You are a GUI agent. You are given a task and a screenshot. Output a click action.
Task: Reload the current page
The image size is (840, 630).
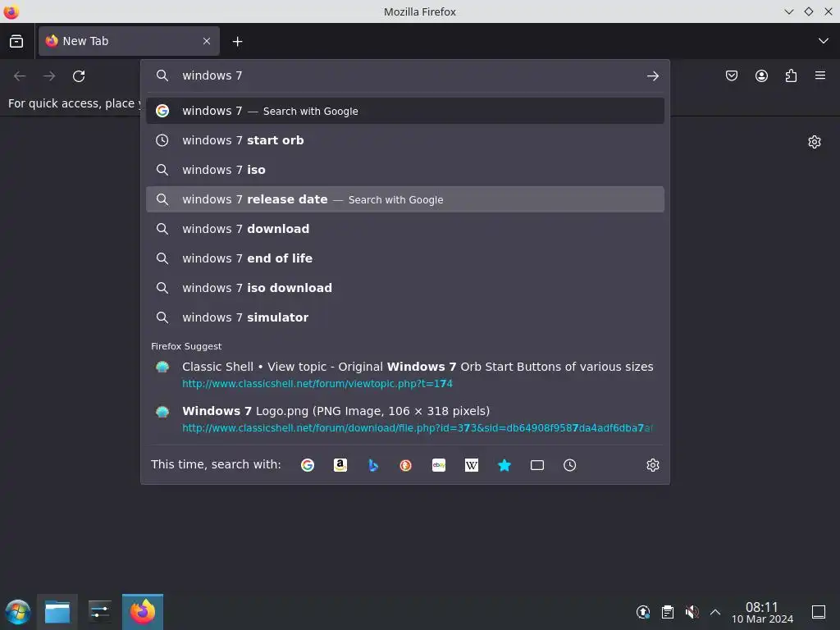pyautogui.click(x=79, y=76)
